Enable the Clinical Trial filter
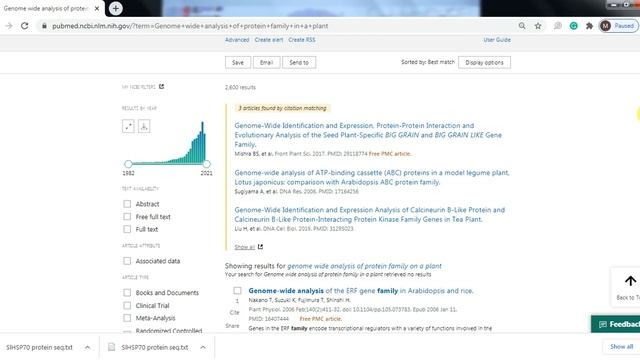640x360 pixels. point(127,305)
